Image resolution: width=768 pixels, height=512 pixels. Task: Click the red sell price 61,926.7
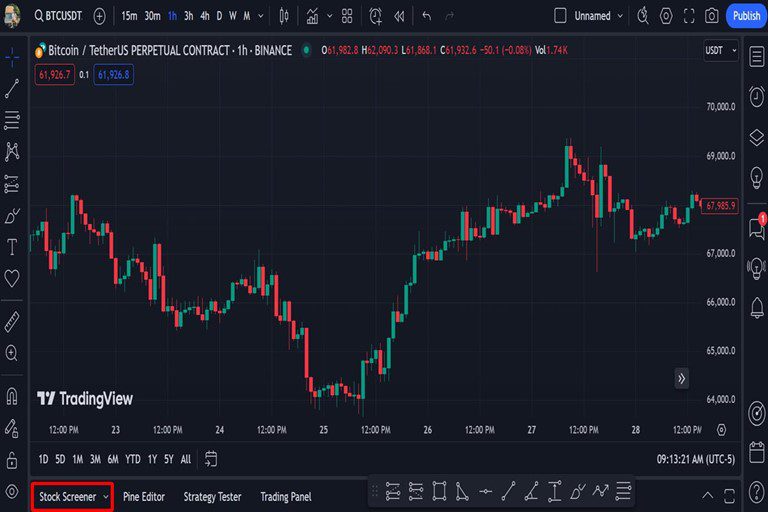coord(54,74)
